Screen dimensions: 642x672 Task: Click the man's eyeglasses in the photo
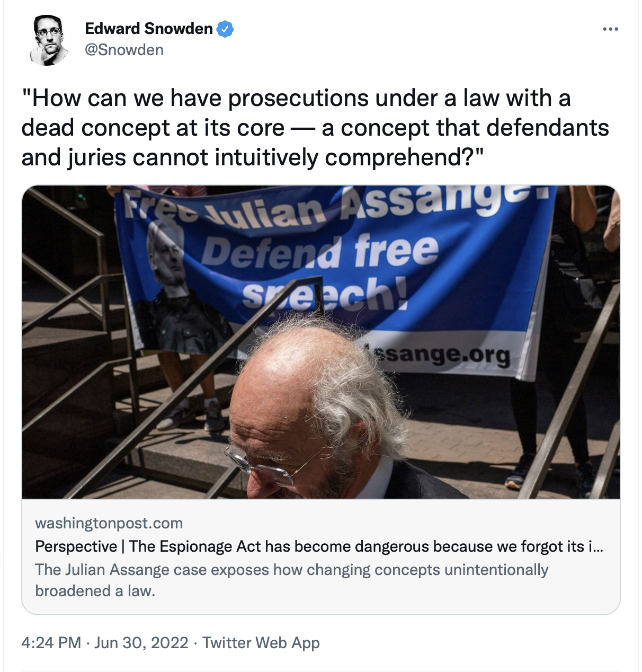click(x=270, y=464)
